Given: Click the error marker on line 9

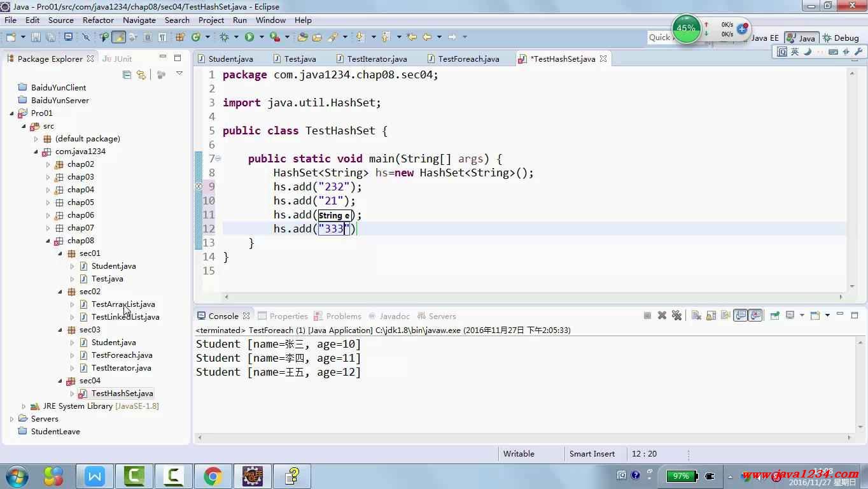Looking at the screenshot, I should coord(198,187).
